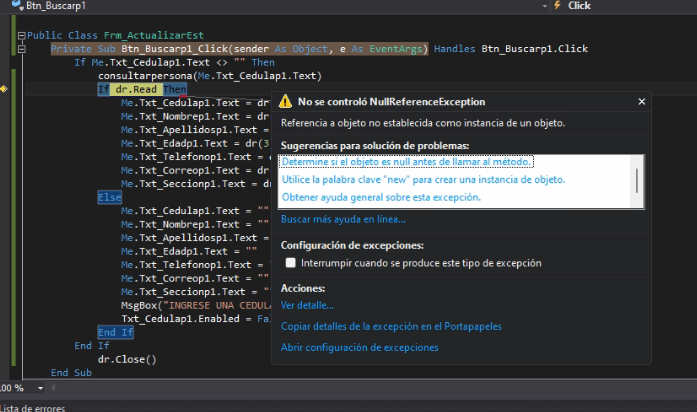This screenshot has height=412, width=697.
Task: Click 'Me.Txt_Edadp1.Text = dr(3' line
Action: (196, 144)
